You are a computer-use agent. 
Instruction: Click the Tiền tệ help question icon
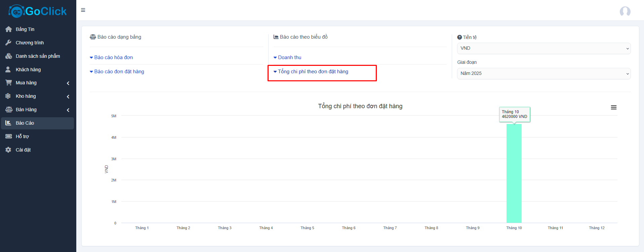pyautogui.click(x=459, y=37)
